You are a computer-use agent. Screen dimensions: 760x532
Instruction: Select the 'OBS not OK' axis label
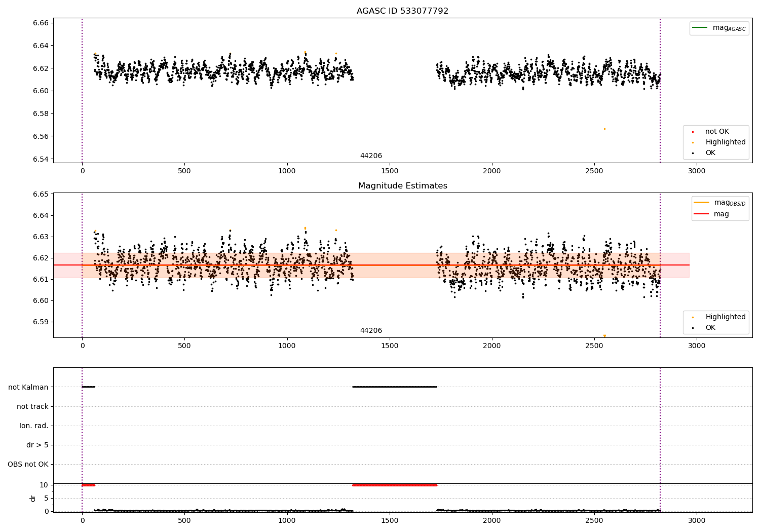[28, 464]
